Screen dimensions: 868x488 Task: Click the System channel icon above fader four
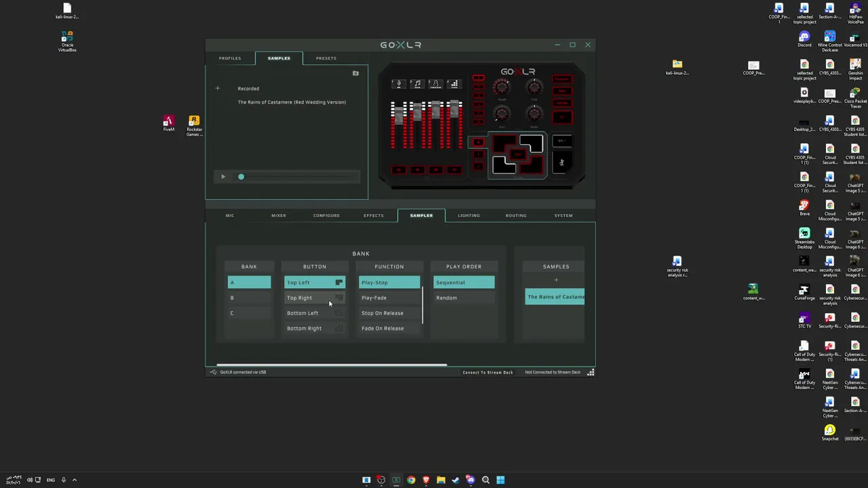[454, 84]
